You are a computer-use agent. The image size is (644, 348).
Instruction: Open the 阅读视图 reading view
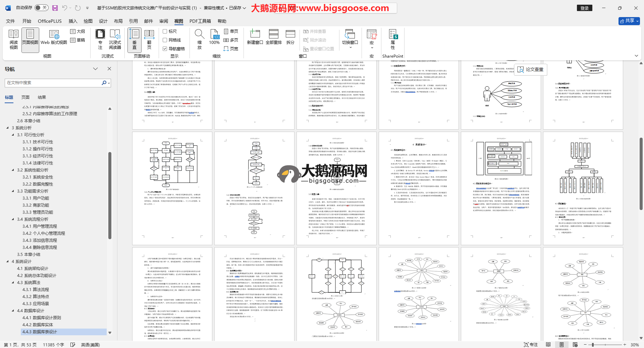pos(13,40)
